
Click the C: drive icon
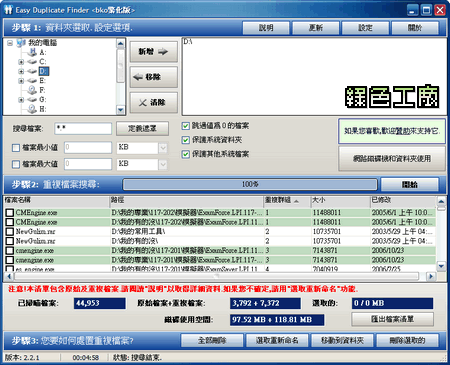pyautogui.click(x=32, y=62)
